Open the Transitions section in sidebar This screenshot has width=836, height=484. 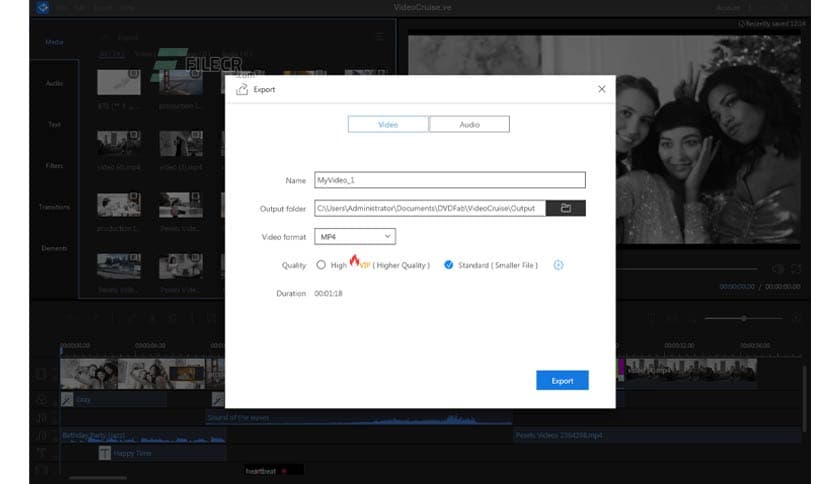tap(54, 206)
